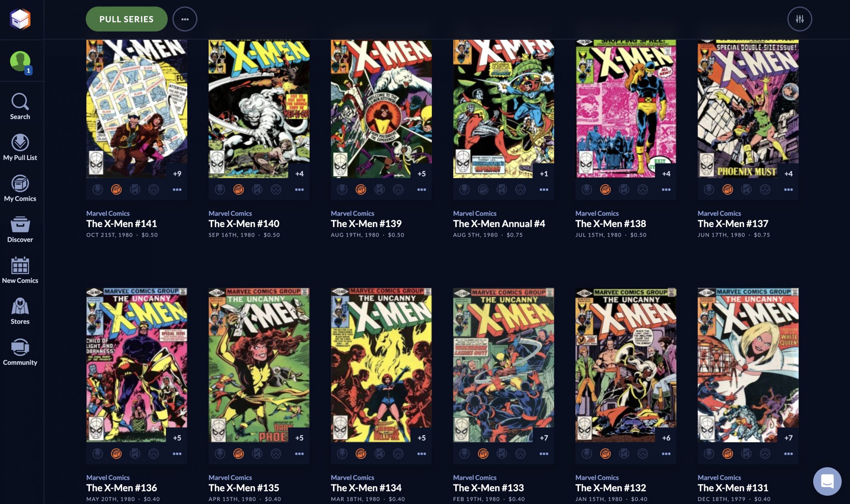
Task: Open the Search sidebar icon
Action: (x=20, y=106)
